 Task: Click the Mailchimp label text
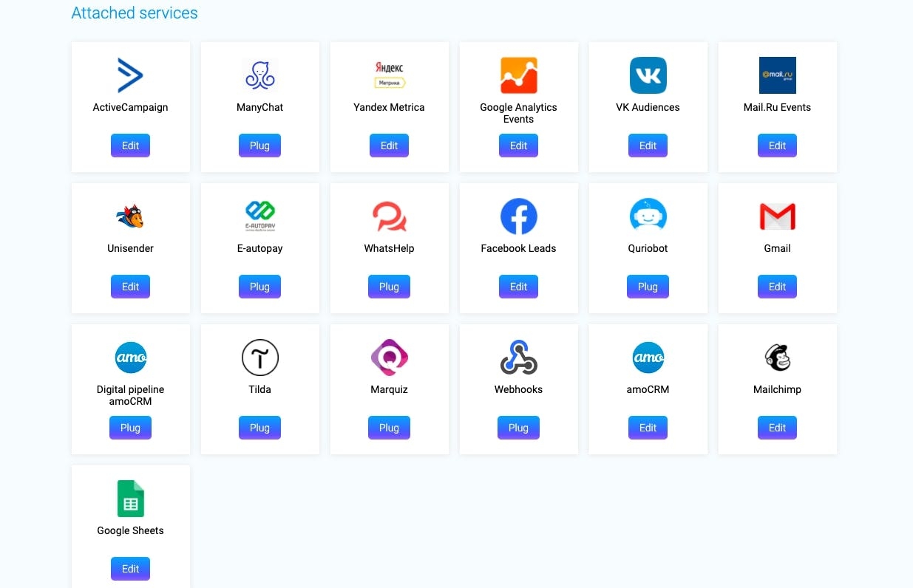pos(777,389)
